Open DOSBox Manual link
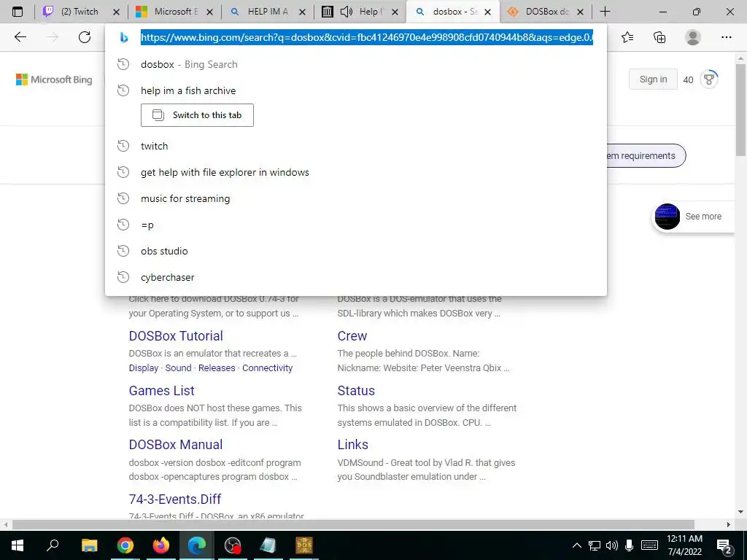This screenshot has width=747, height=560. click(x=176, y=444)
